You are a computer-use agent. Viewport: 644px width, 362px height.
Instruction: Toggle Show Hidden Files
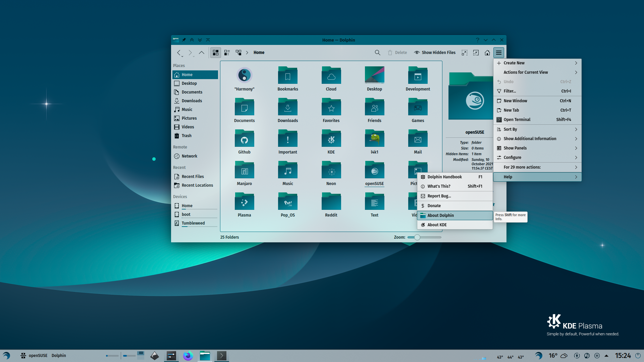(435, 53)
